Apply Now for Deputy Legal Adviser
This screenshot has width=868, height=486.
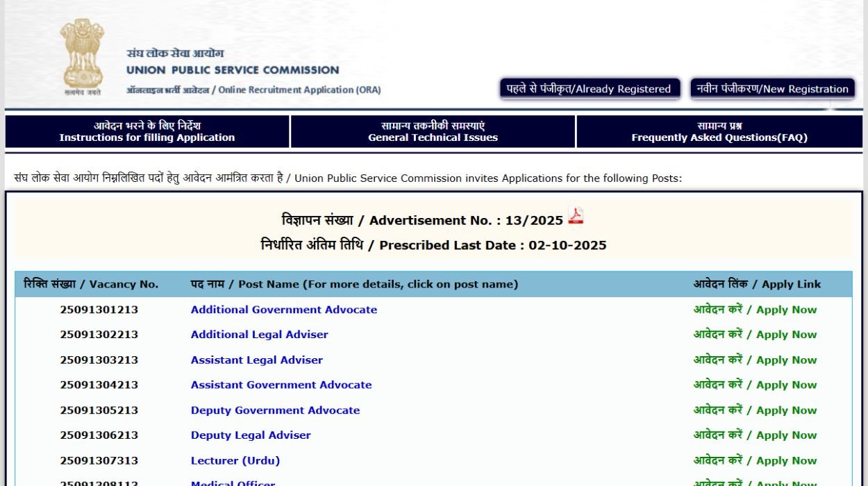(x=754, y=435)
